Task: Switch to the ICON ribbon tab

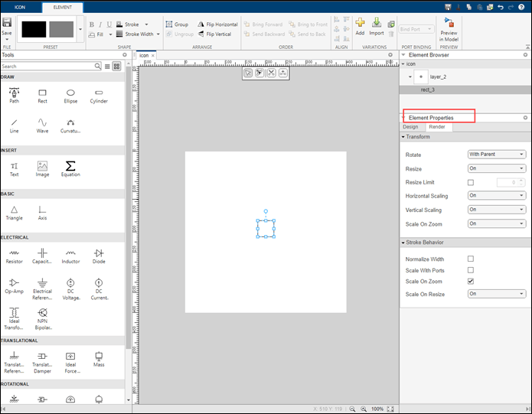Action: [x=20, y=7]
